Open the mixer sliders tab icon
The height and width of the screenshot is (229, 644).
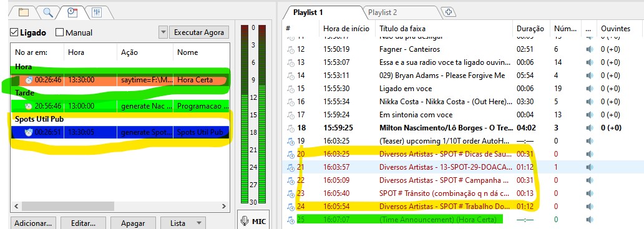pyautogui.click(x=97, y=12)
